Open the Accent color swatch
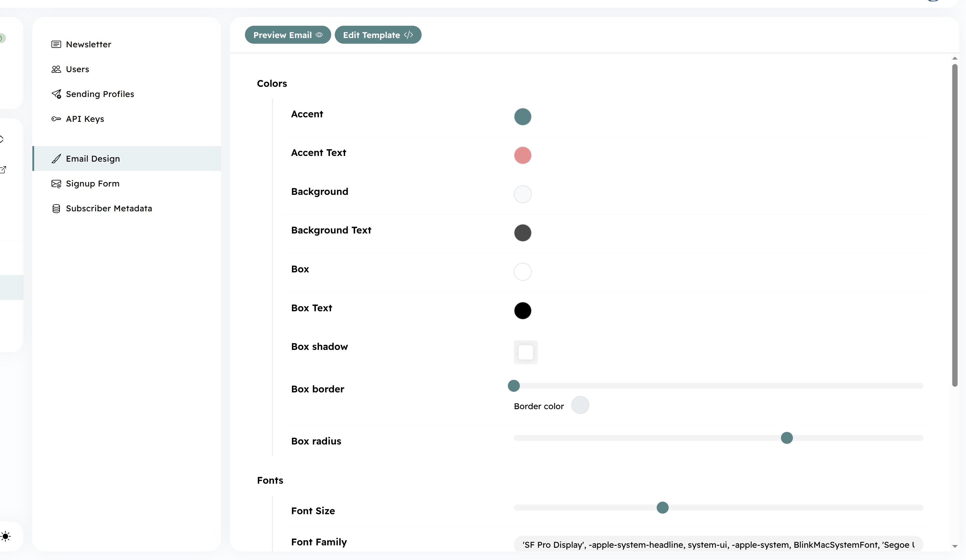 pyautogui.click(x=523, y=117)
